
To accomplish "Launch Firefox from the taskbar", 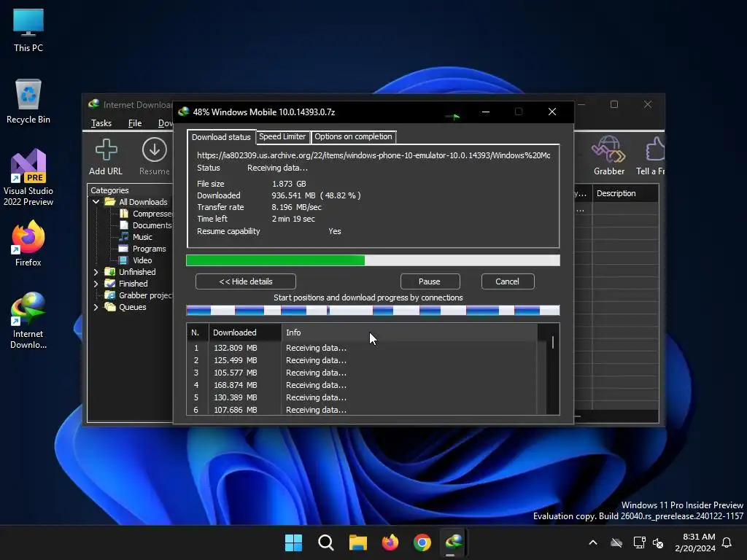I will click(x=390, y=542).
